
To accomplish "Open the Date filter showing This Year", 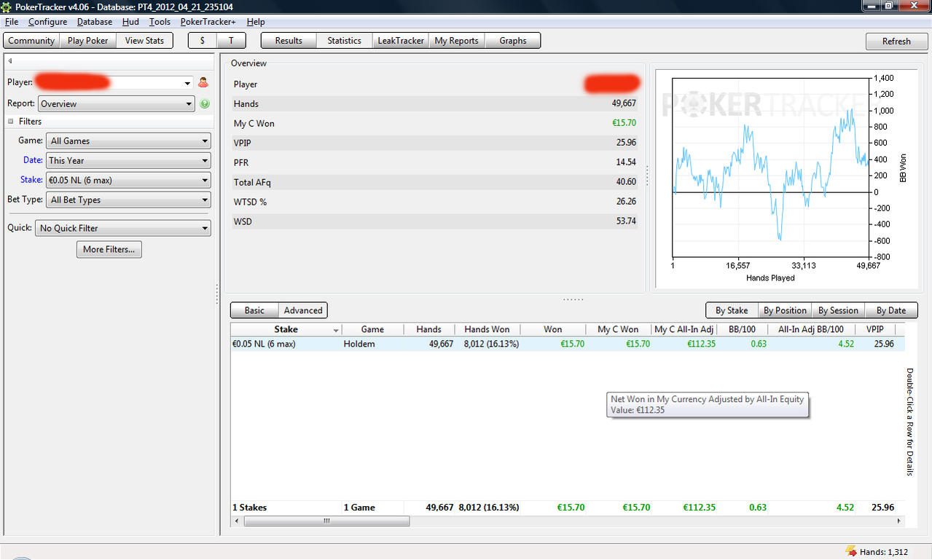I will [128, 161].
